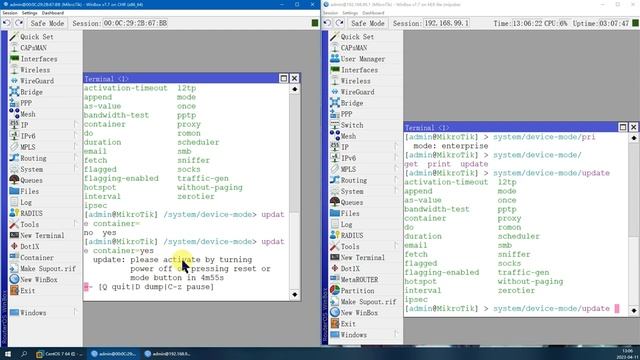
Task: Open Dashboard menu in left WinBox window
Action: coord(53,13)
